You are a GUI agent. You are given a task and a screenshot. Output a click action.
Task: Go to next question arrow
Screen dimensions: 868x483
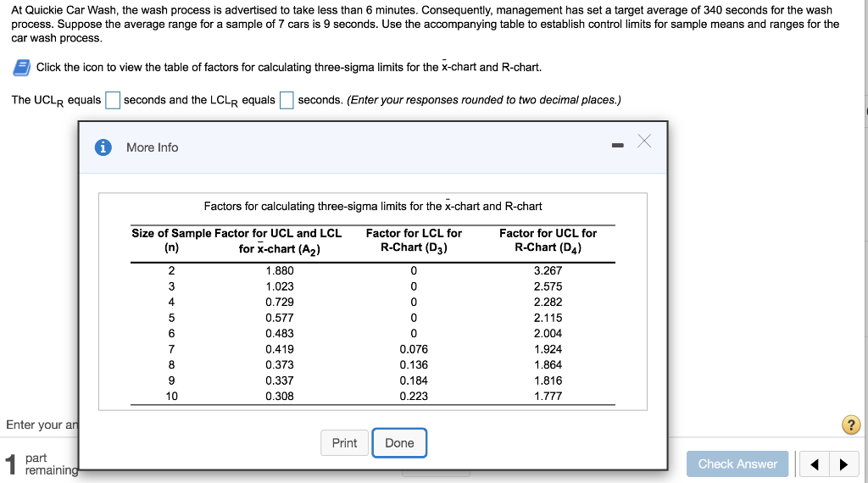pyautogui.click(x=843, y=464)
